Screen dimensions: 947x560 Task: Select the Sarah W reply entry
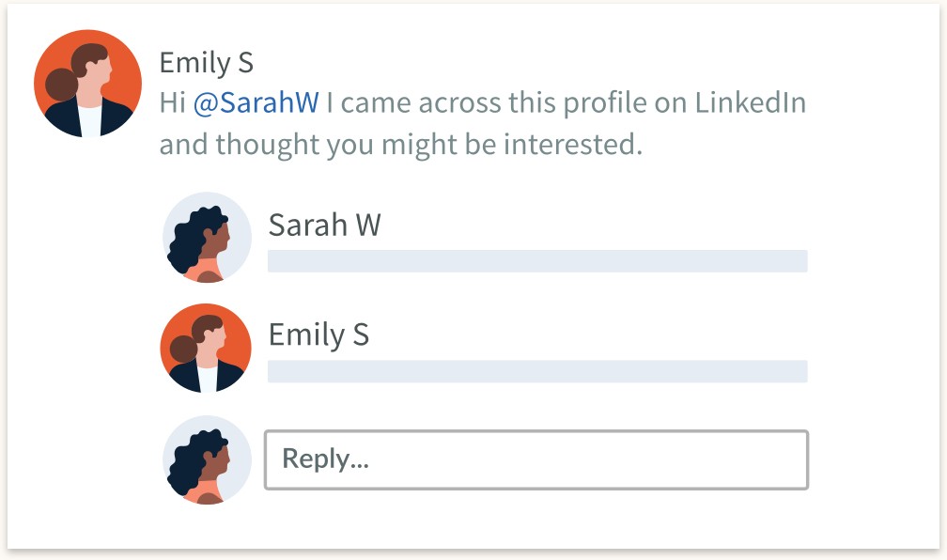(485, 238)
